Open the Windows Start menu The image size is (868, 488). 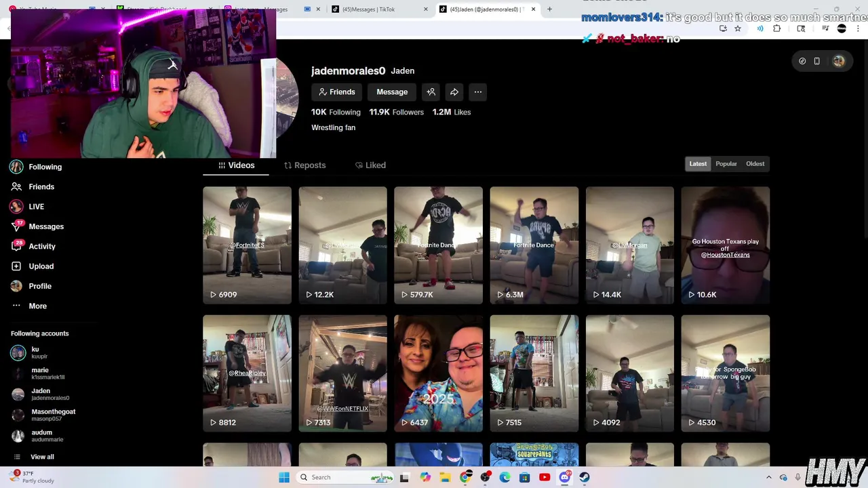pos(284,477)
